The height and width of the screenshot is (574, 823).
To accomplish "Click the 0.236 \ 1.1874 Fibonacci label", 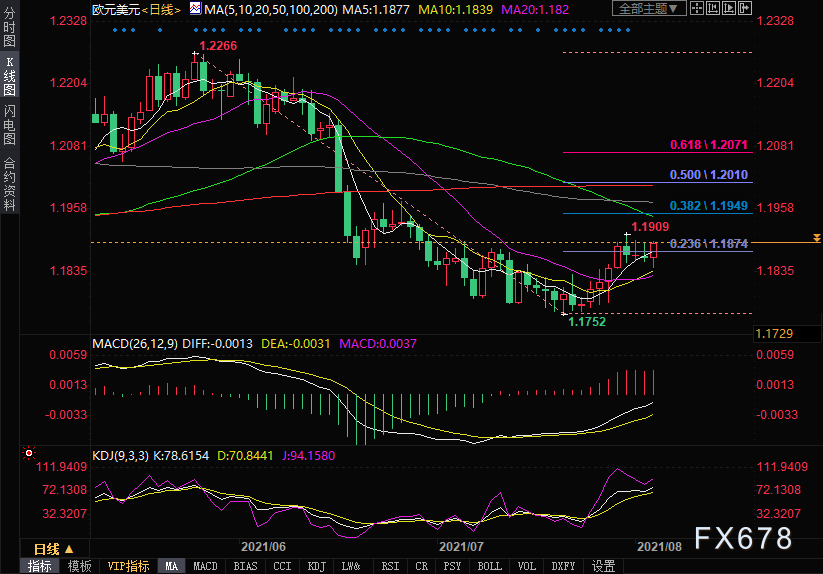I will 709,243.
